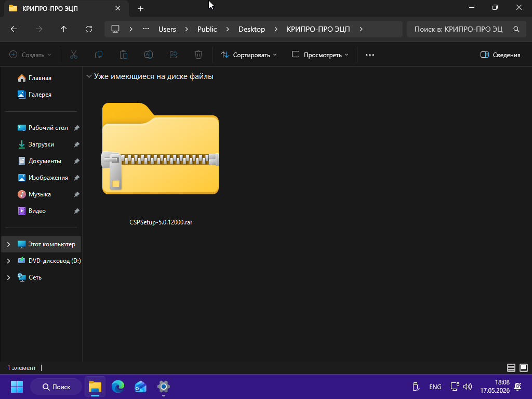532x399 pixels.
Task: Switch to details list view icon
Action: click(511, 368)
